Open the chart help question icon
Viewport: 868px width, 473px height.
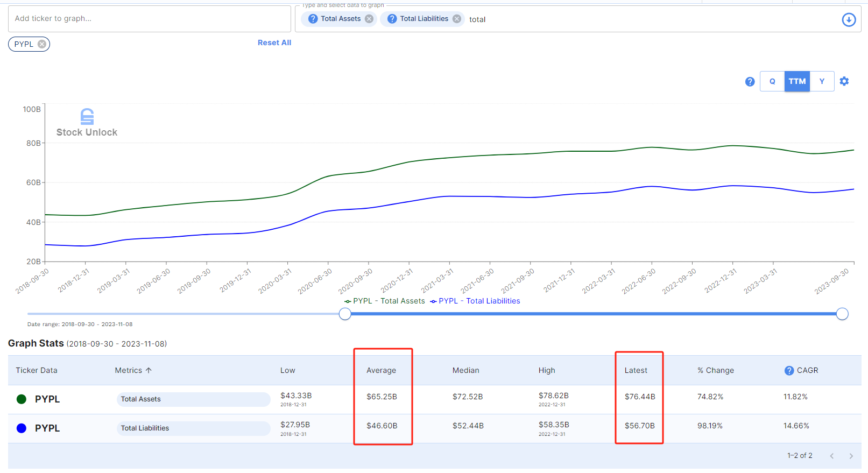[750, 82]
